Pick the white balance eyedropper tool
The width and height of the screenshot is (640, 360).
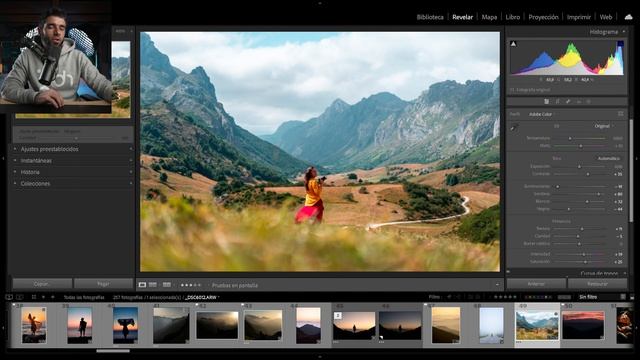coord(514,127)
